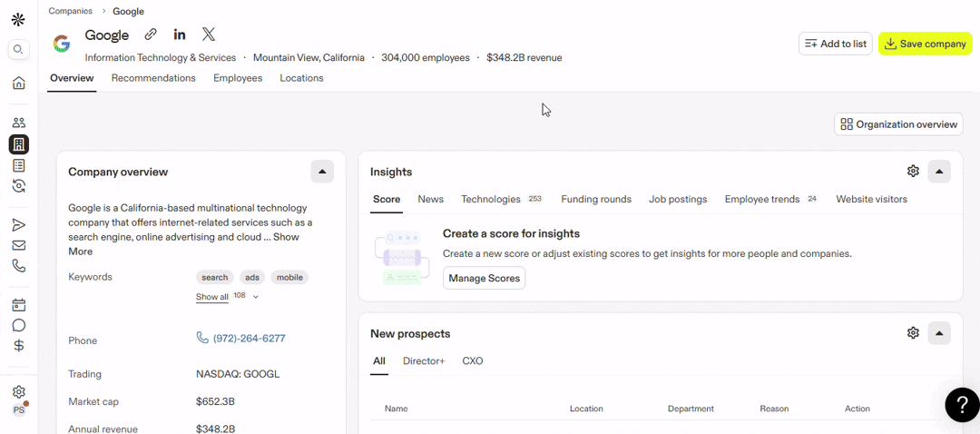Open the Lists icon in sidebar
The width and height of the screenshot is (980, 434).
[19, 165]
